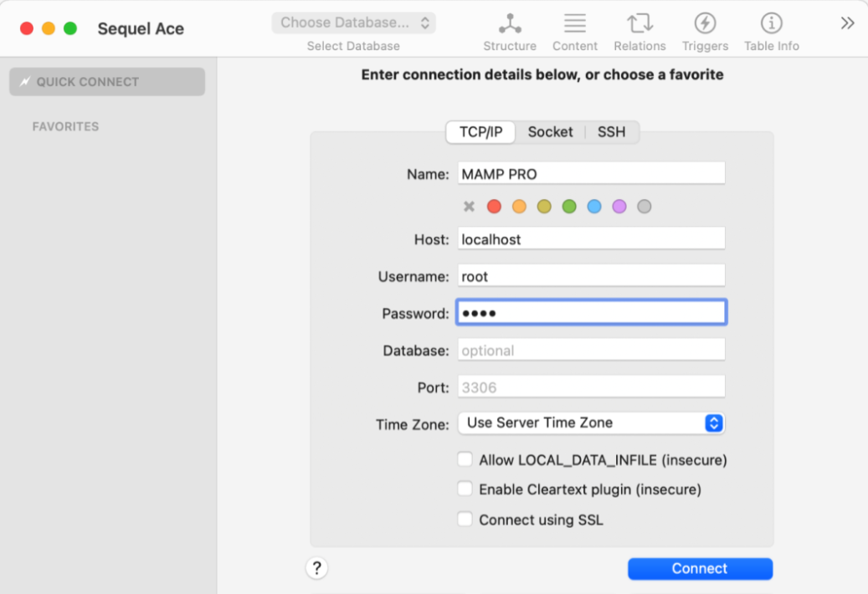This screenshot has width=868, height=594.
Task: Pick the green color label
Action: click(569, 207)
